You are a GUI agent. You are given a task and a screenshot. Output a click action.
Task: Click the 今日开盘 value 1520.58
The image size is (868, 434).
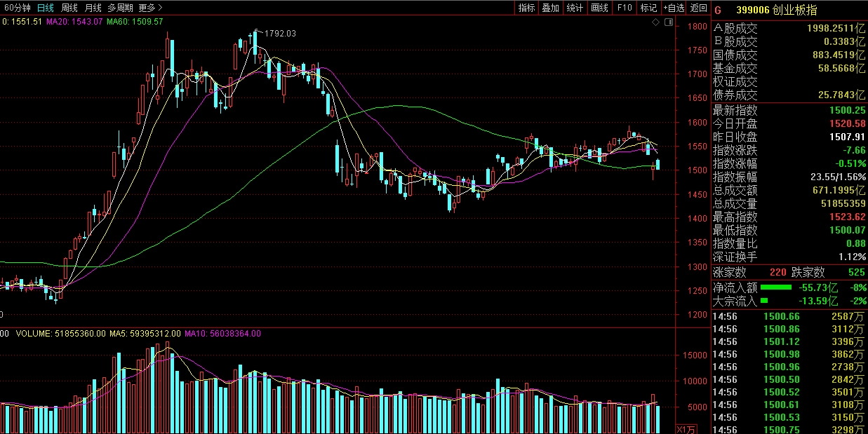(x=846, y=123)
